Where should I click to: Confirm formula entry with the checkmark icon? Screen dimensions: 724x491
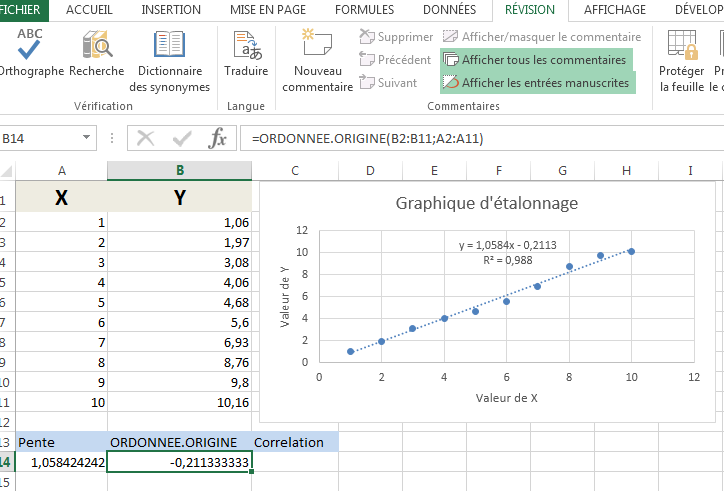pyautogui.click(x=181, y=138)
